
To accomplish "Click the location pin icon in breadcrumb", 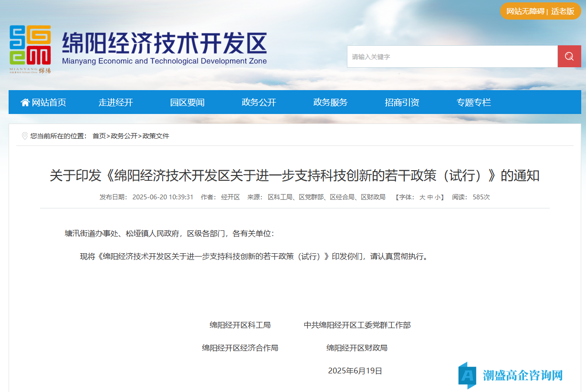I will pos(25,136).
